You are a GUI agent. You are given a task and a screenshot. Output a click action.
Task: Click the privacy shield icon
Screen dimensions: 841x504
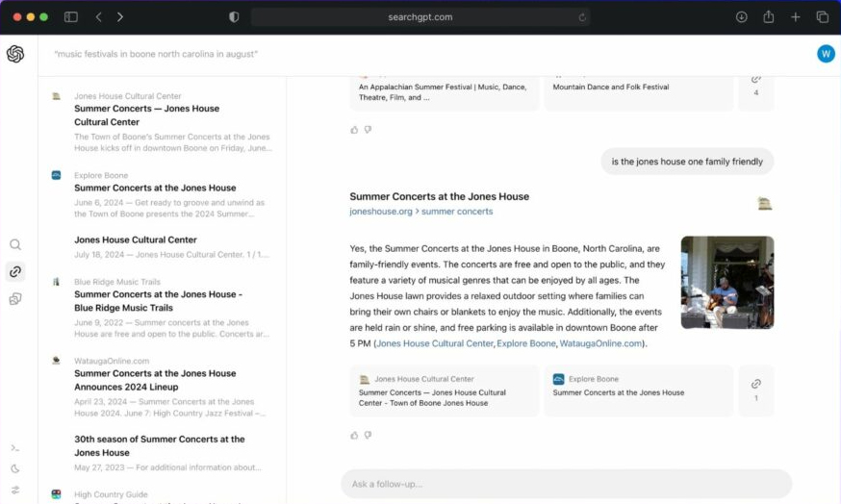pos(234,17)
